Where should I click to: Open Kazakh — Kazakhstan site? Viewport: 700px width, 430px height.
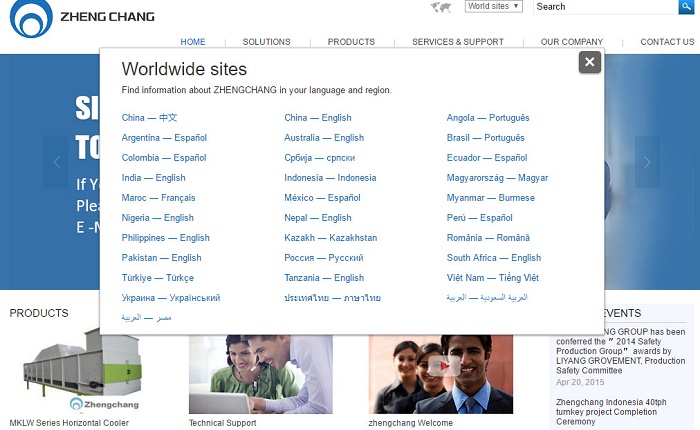(x=331, y=238)
